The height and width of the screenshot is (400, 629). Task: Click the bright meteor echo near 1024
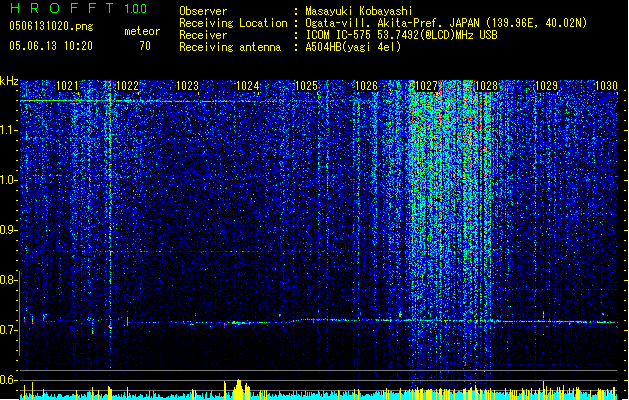pos(241,323)
